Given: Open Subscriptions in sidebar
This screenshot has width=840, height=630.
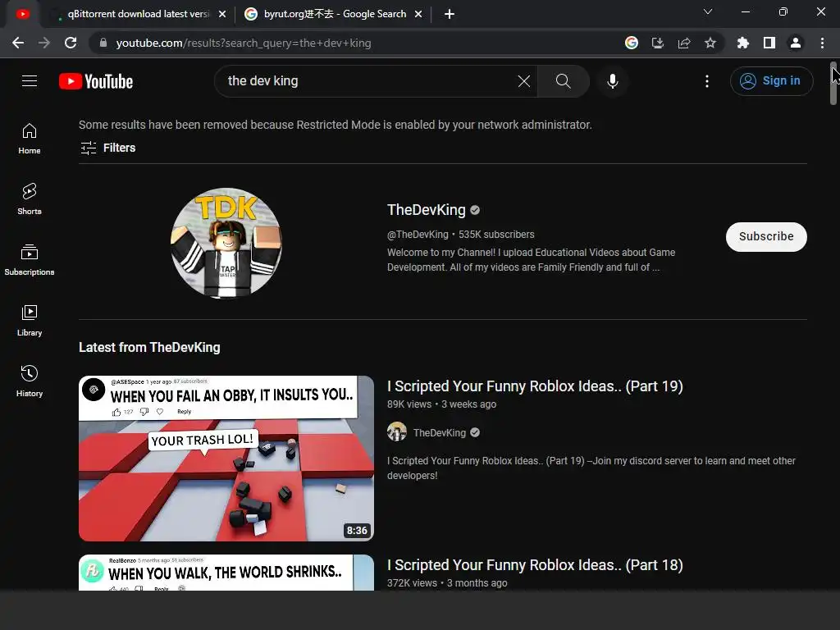Looking at the screenshot, I should [30, 260].
